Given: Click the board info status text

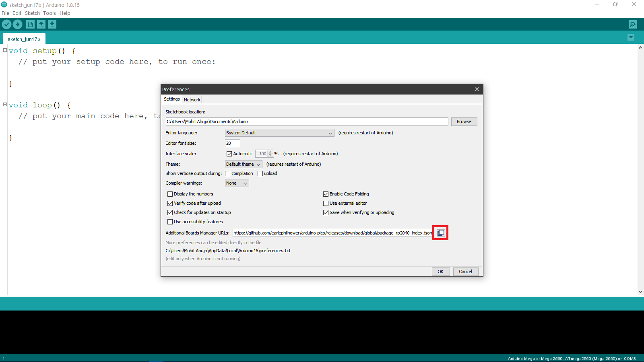Looking at the screenshot, I should tap(572, 358).
